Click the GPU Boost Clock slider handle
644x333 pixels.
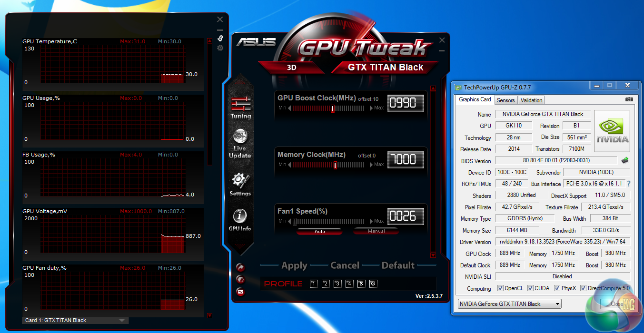(333, 108)
